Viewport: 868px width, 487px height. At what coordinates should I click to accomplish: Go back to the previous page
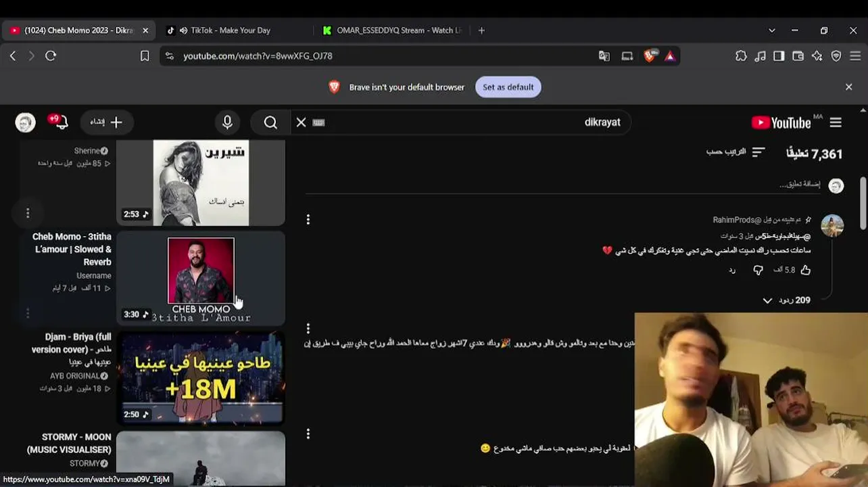pyautogui.click(x=13, y=56)
